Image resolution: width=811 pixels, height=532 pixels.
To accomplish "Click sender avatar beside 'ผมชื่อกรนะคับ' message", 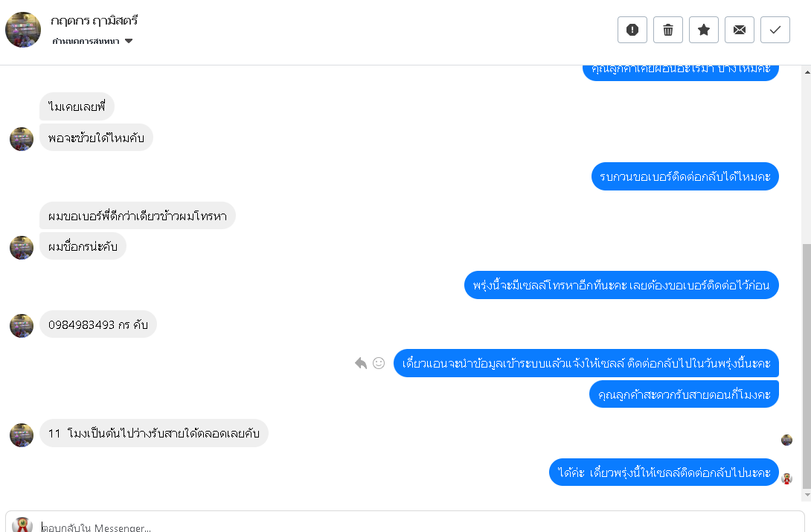I will (x=22, y=248).
